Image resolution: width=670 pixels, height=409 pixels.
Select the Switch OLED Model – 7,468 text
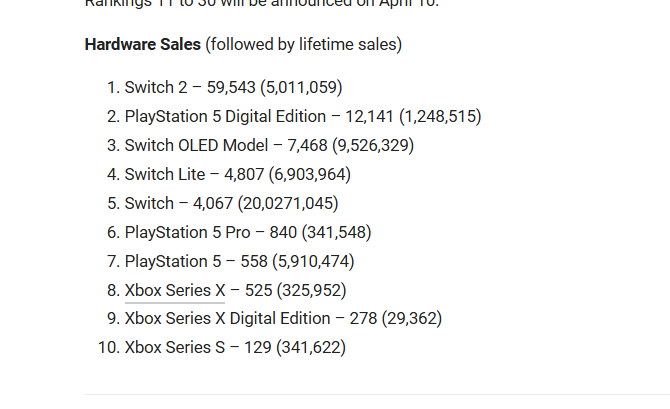point(226,146)
